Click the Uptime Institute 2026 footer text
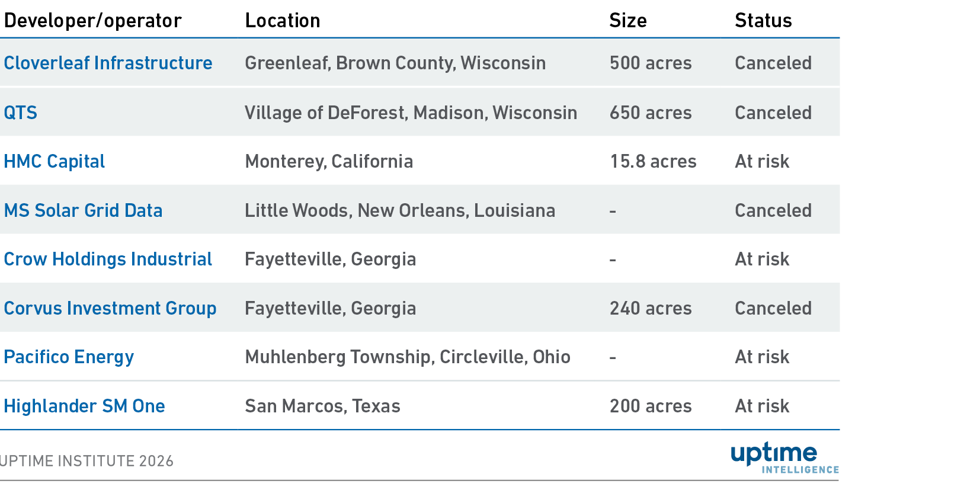 [87, 461]
